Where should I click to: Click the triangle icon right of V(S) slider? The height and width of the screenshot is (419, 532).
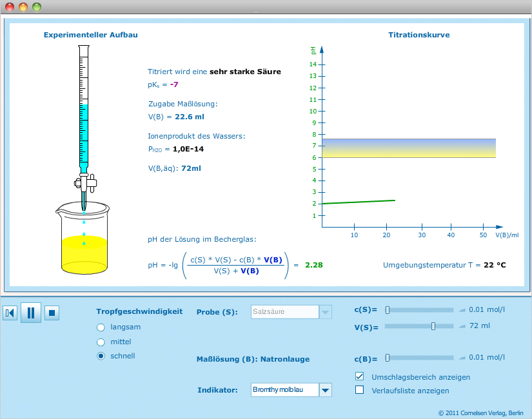pos(462,326)
